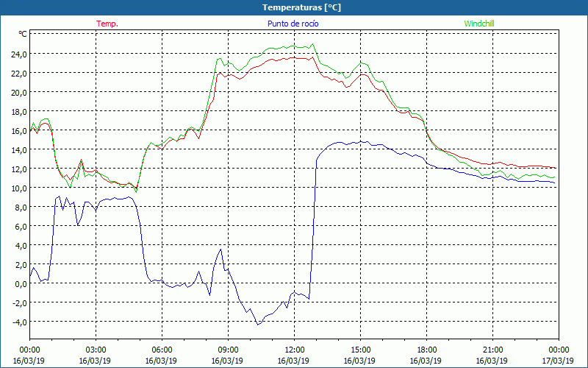Screen dimensions: 588x368
Task: Click the '24,0' y-axis value
Action: 19,54
